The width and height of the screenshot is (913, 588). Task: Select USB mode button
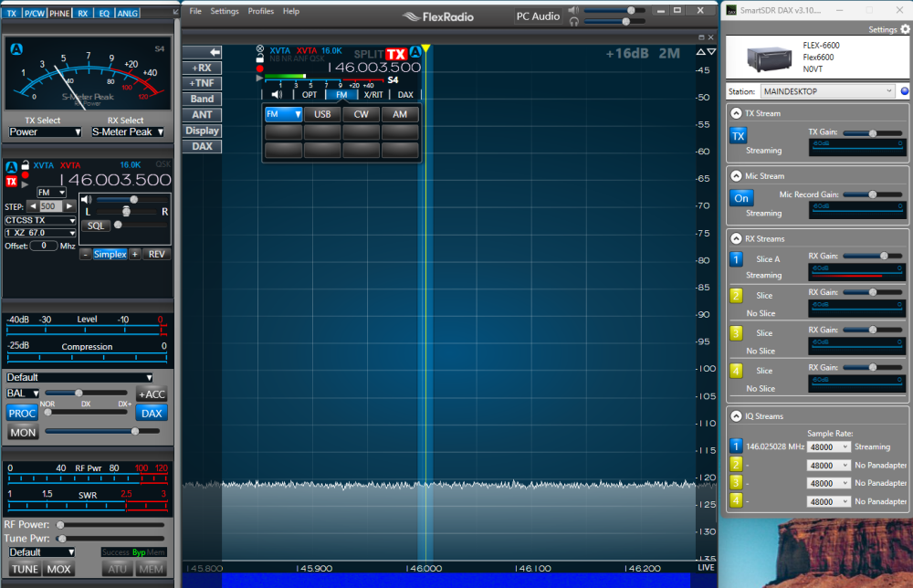322,114
